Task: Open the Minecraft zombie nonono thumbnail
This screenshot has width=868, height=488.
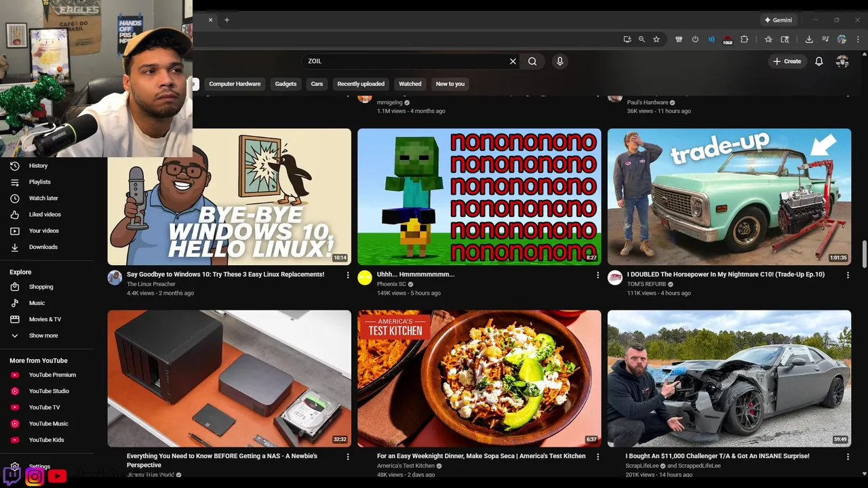Action: click(479, 197)
